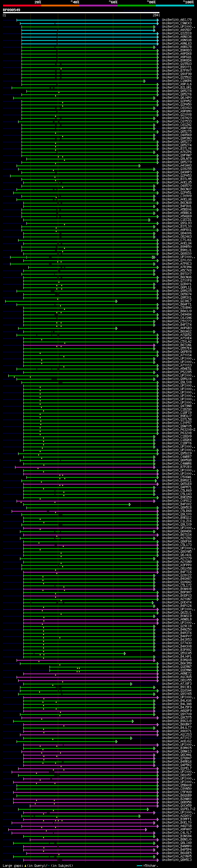Select the UniRef100_A9PJL6 label
The image size is (197, 868).
pyautogui.click(x=177, y=84)
